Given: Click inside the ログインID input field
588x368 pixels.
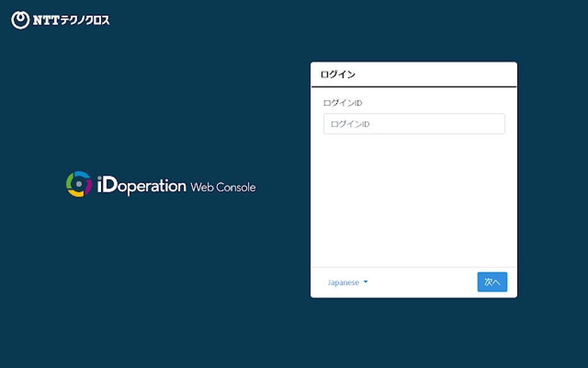Looking at the screenshot, I should (x=413, y=123).
